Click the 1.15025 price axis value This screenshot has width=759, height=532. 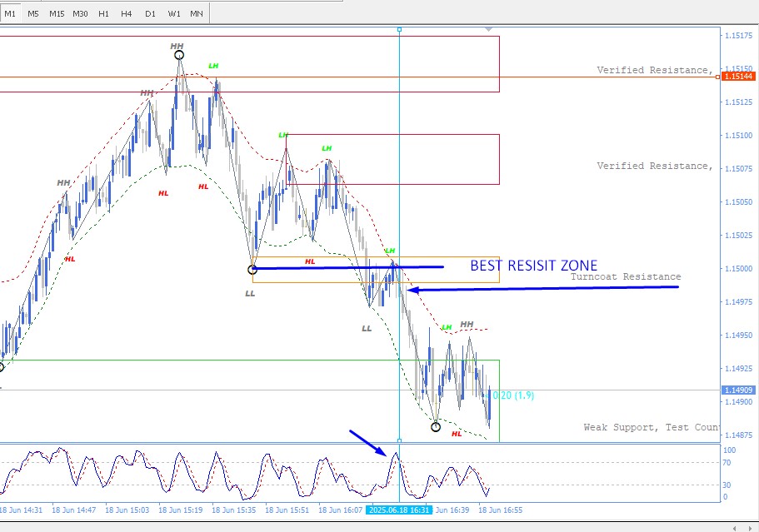(x=738, y=236)
